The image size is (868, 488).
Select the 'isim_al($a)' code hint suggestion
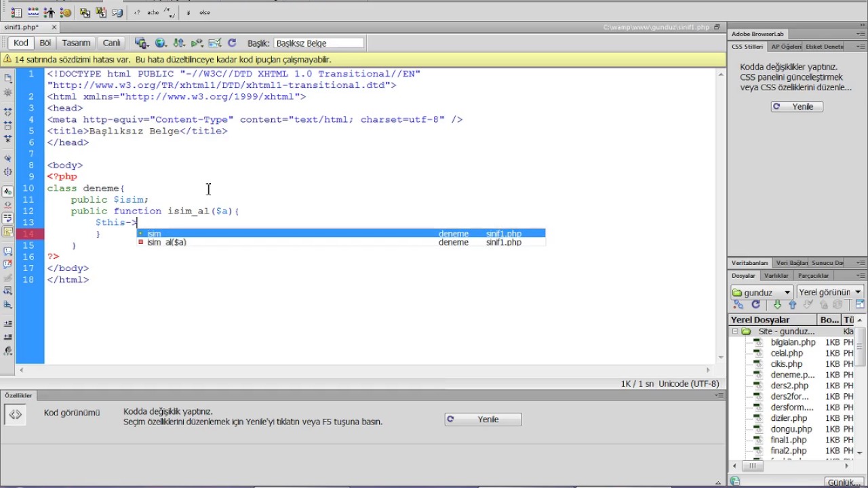click(341, 242)
